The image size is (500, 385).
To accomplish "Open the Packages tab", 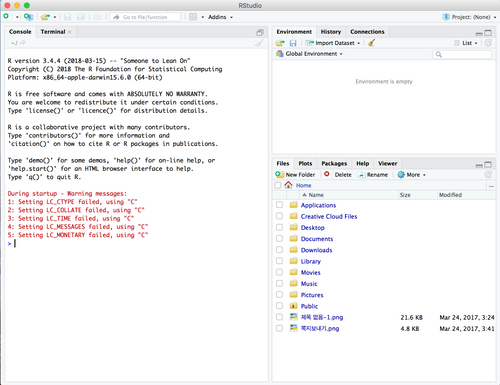I will 334,163.
